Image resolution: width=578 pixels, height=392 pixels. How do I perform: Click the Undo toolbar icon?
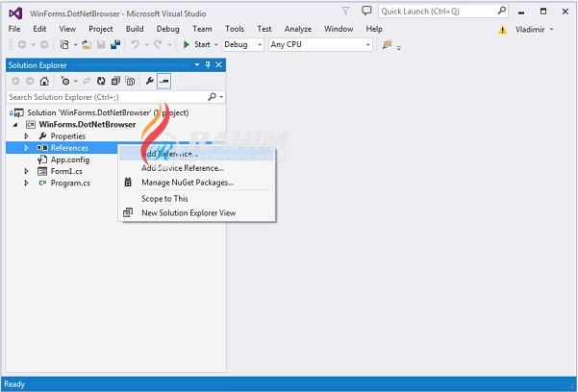click(135, 44)
